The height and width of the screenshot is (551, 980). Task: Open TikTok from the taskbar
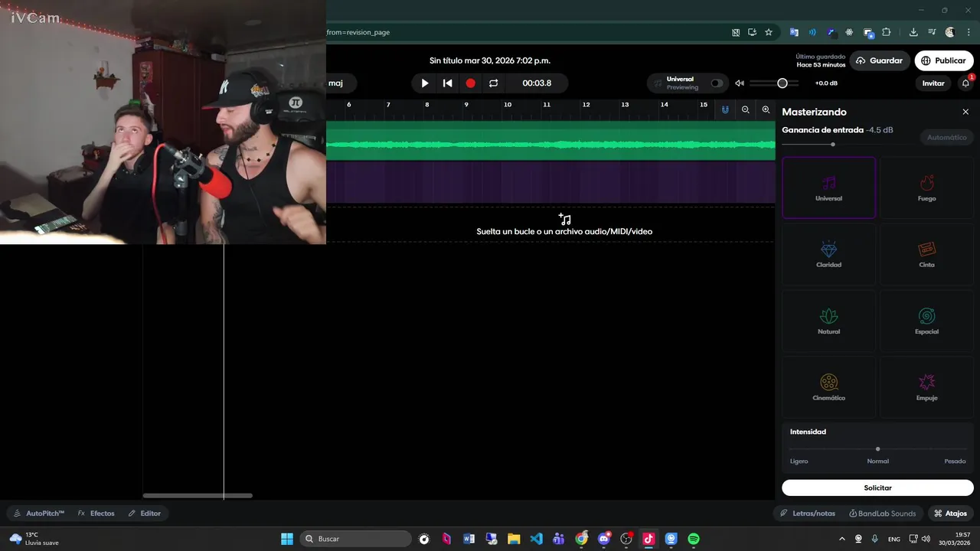coord(648,539)
